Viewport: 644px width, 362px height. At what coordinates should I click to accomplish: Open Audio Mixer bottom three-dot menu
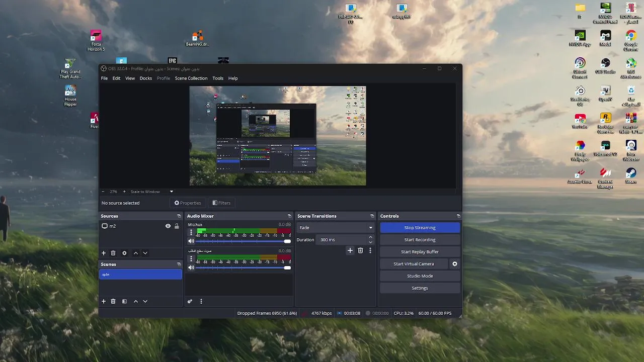coord(201,301)
